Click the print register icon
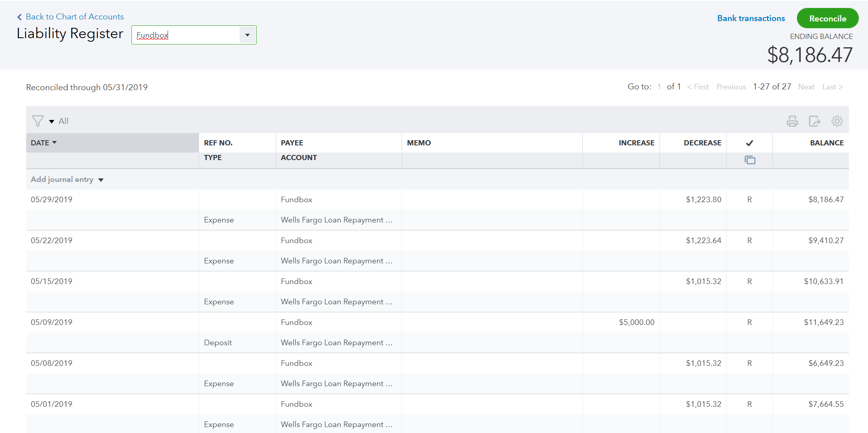The image size is (868, 433). (792, 121)
